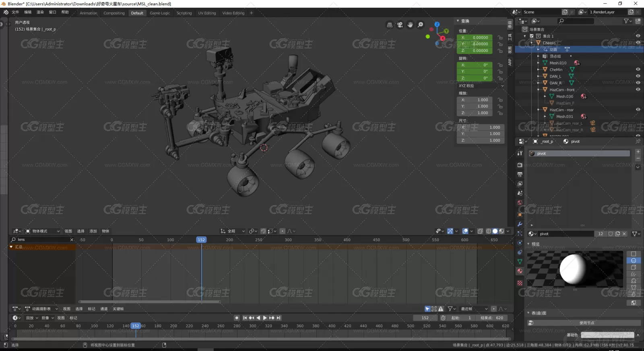Open the Output properties tab
Viewport: 644px width, 351px height.
520,174
